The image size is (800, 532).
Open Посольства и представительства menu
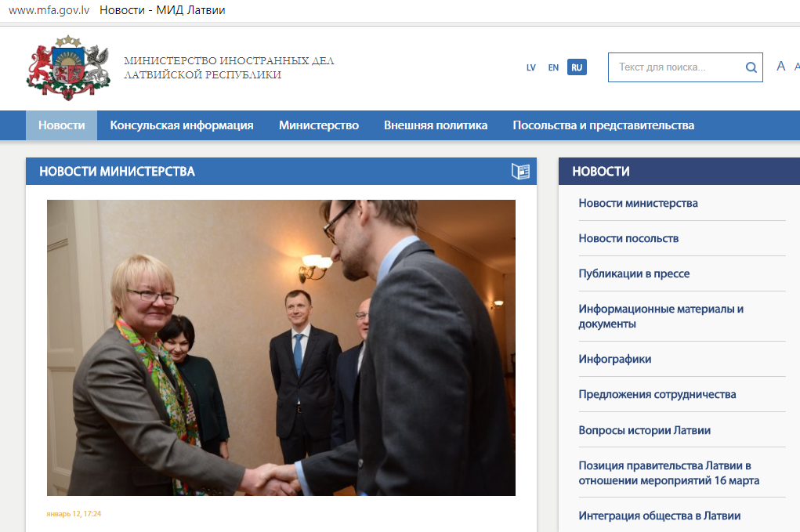pos(603,125)
